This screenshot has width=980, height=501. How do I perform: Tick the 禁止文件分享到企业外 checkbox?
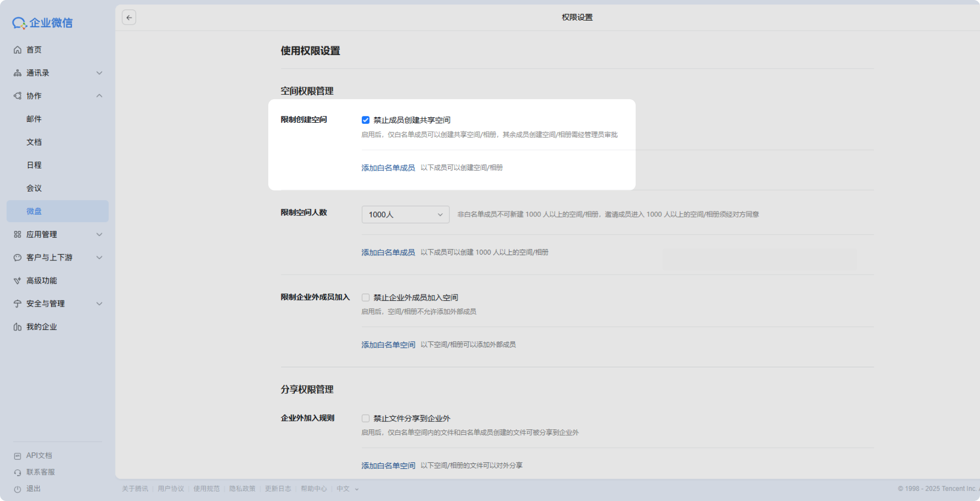365,418
